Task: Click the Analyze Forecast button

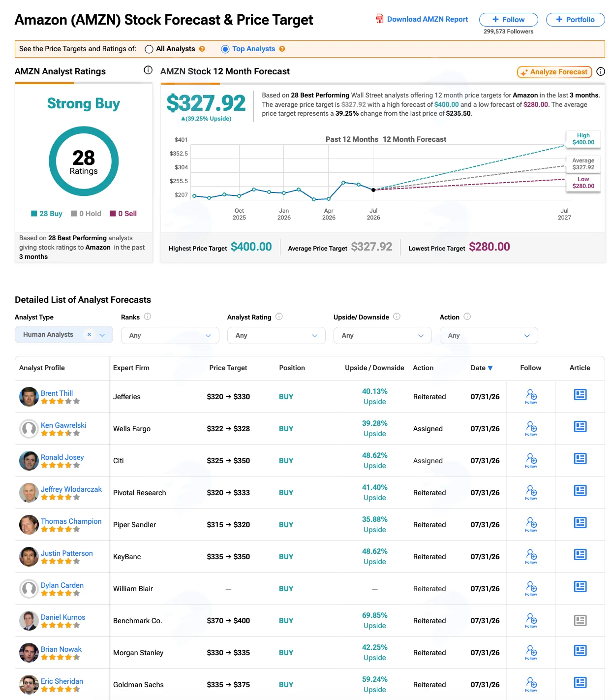Action: pos(554,72)
